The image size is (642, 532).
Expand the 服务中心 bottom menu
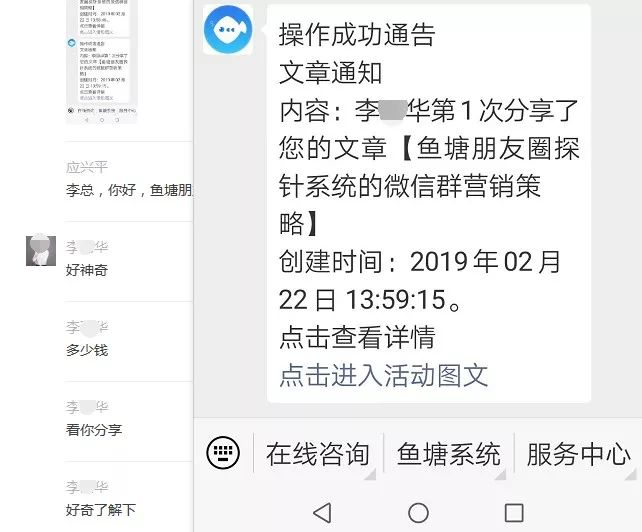pyautogui.click(x=578, y=453)
